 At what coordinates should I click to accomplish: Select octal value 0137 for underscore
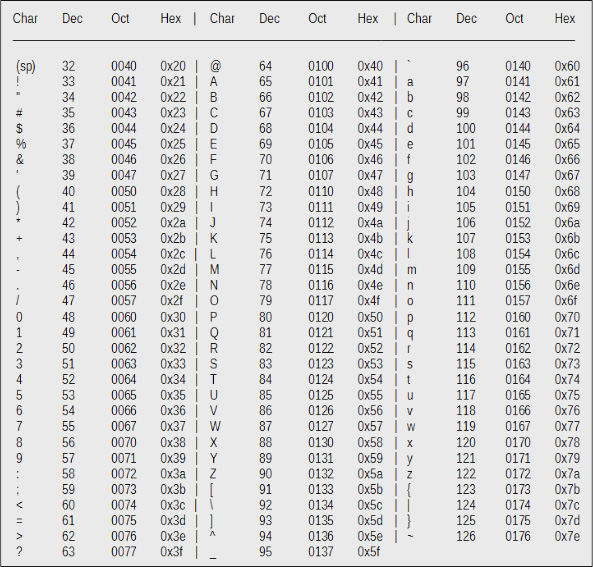click(x=321, y=552)
